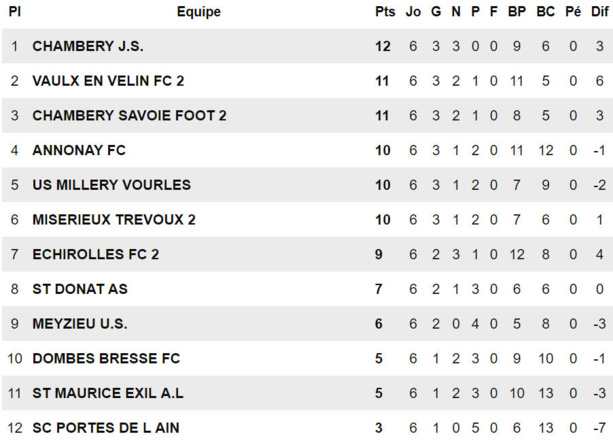Viewport: 613px width, 445px height.
Task: Click the Pé column header
Action: (x=573, y=12)
